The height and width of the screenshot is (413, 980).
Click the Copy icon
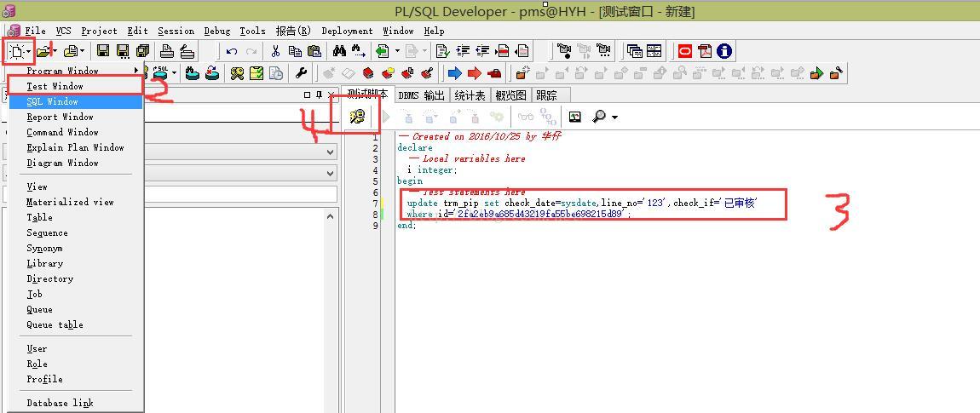click(x=295, y=51)
